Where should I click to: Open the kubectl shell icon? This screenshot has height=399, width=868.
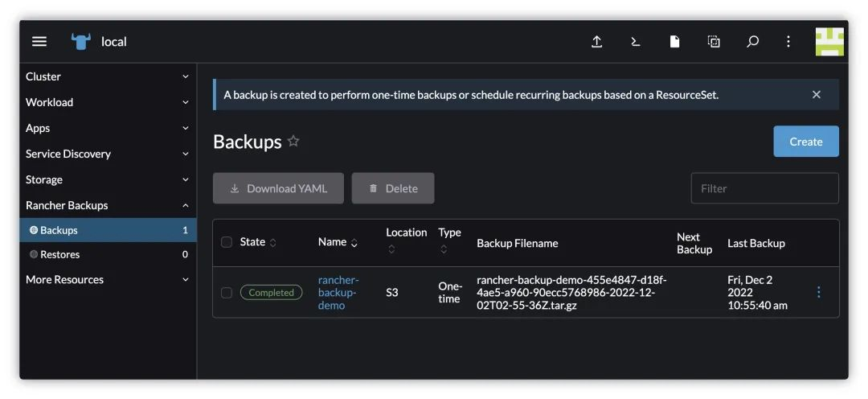pyautogui.click(x=636, y=42)
